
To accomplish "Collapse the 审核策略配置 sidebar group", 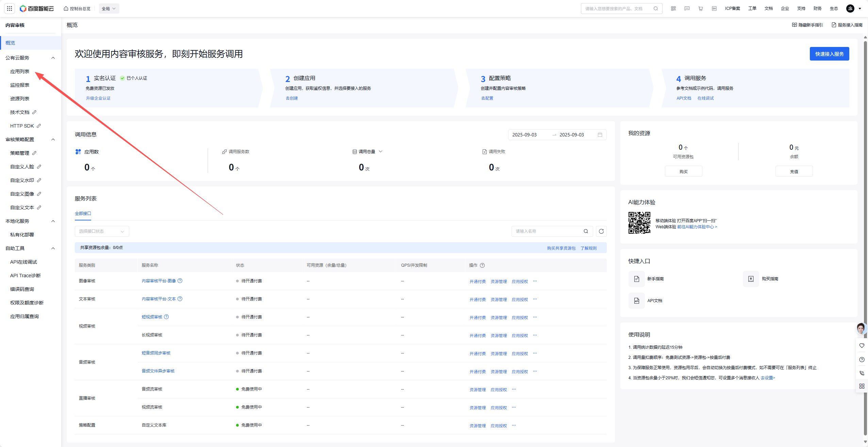I will pyautogui.click(x=53, y=139).
